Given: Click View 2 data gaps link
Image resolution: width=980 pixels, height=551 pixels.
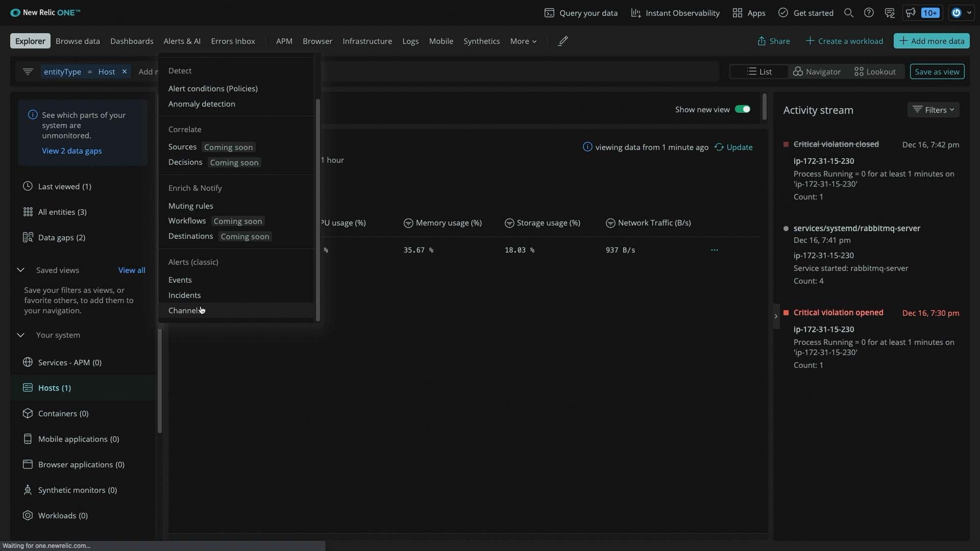Looking at the screenshot, I should coord(72,151).
